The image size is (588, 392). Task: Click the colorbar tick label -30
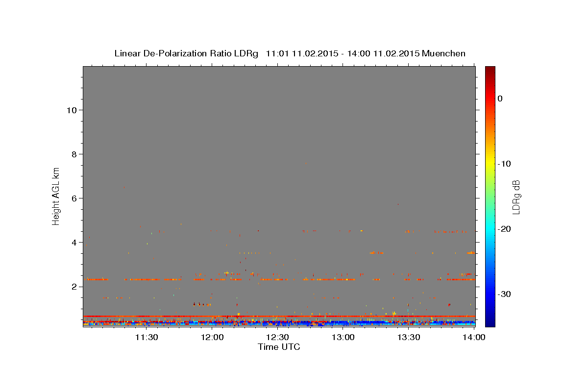(x=504, y=294)
